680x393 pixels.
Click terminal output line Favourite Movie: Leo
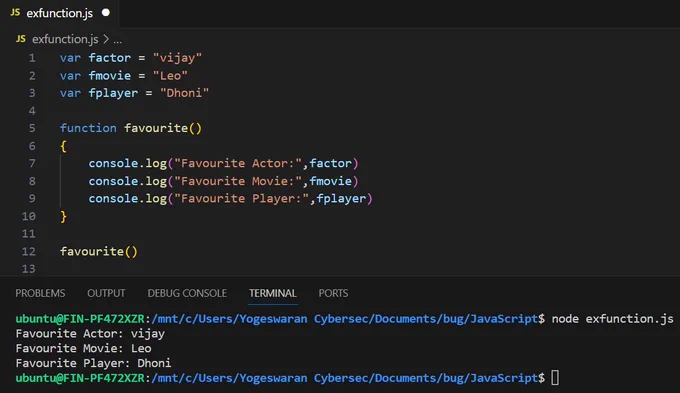tap(84, 348)
